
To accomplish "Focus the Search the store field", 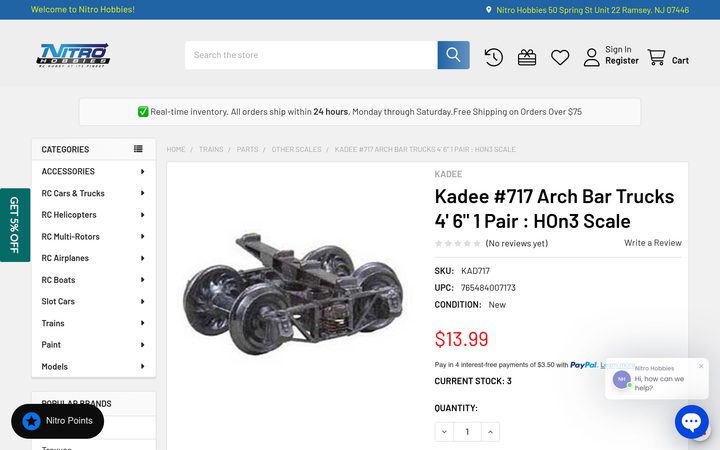I will (311, 55).
